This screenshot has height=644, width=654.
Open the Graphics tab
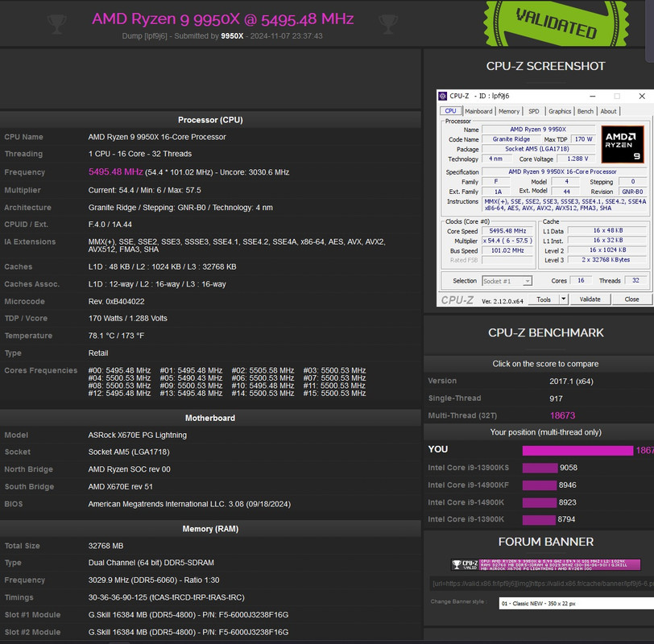point(559,111)
